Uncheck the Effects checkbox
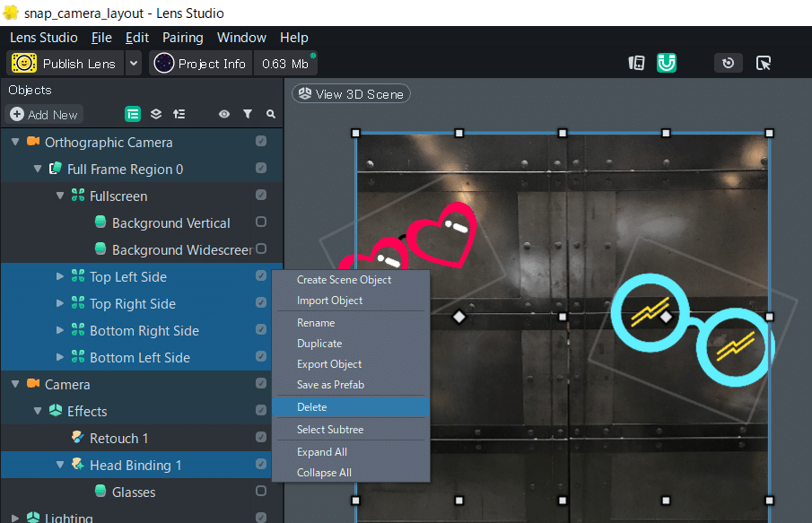The width and height of the screenshot is (812, 523). (x=261, y=411)
